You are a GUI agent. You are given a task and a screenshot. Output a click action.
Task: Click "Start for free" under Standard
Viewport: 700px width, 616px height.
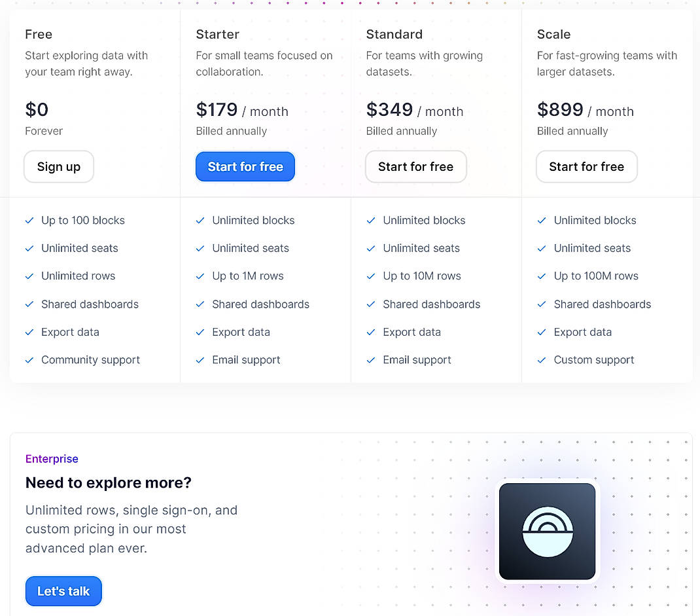(415, 166)
